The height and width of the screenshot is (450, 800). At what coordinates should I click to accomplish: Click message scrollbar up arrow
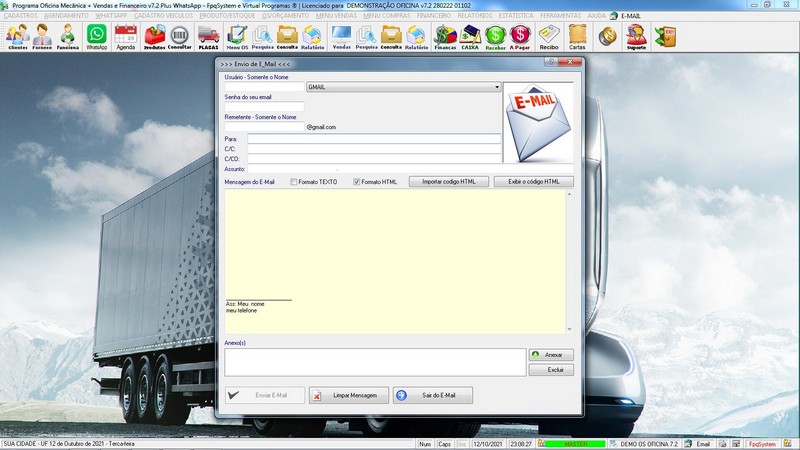[569, 194]
